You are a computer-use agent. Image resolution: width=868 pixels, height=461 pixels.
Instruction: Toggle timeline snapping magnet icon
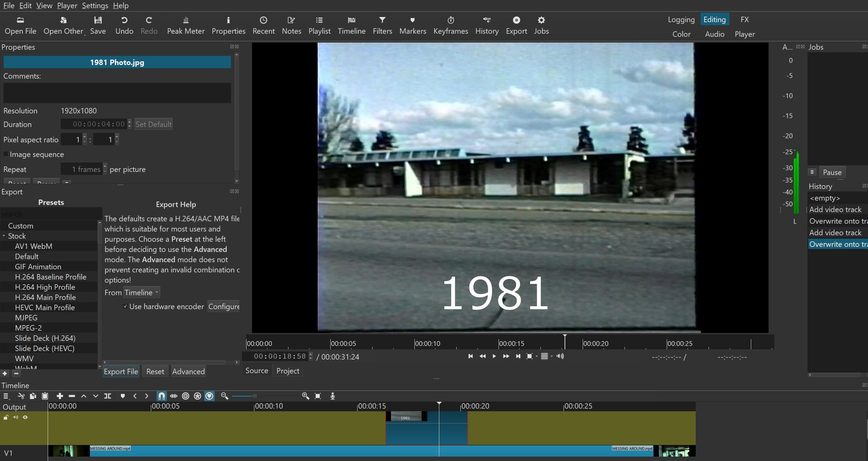pyautogui.click(x=161, y=396)
